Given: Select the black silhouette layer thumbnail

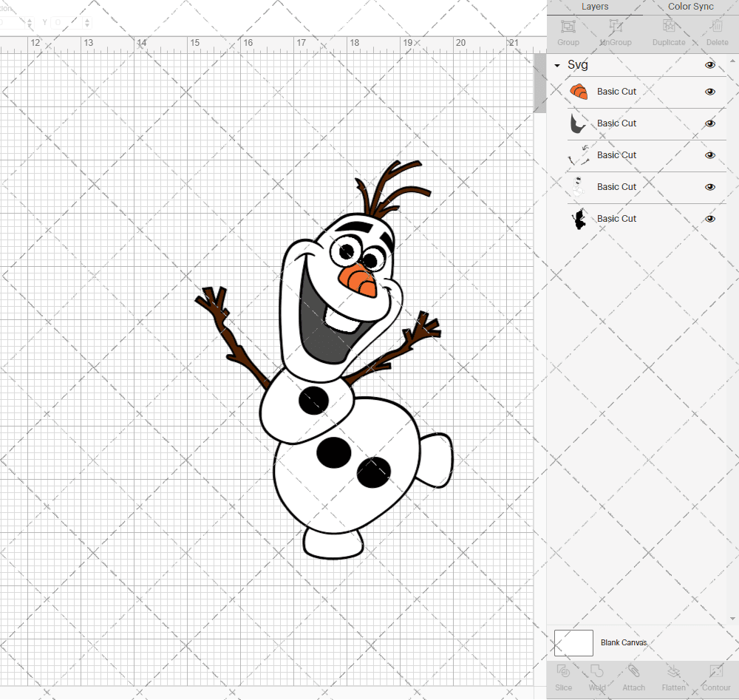Looking at the screenshot, I should pos(579,219).
